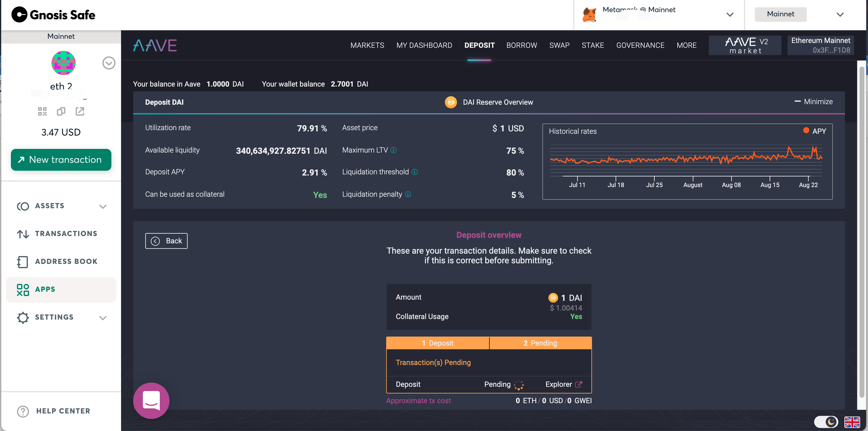Select the '1 Deposit' step tab

click(x=438, y=343)
